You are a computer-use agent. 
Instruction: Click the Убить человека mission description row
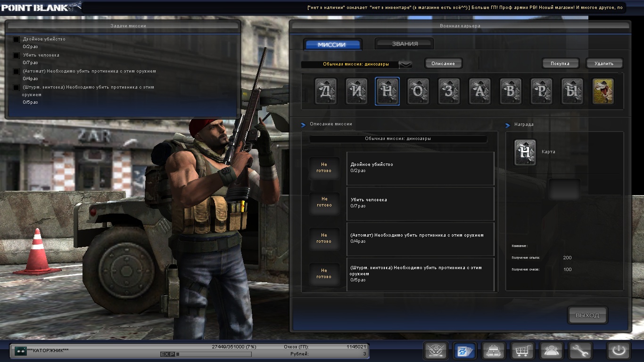click(421, 204)
